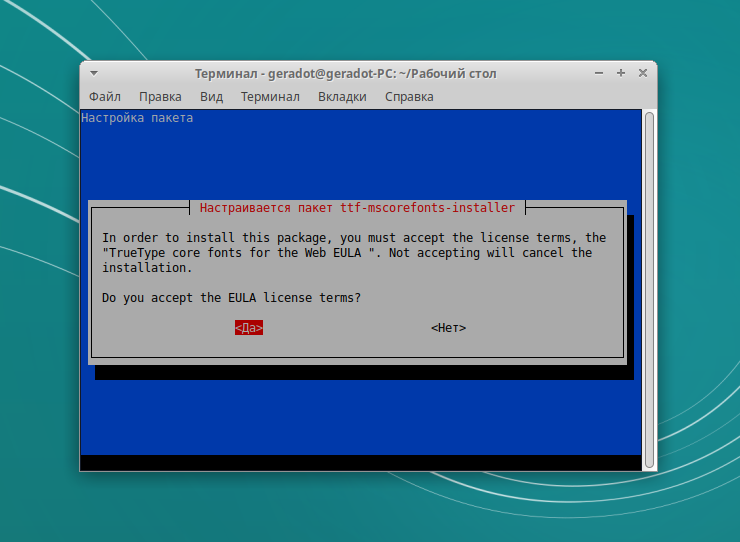740x542 pixels.
Task: Open the Файл menu
Action: (105, 97)
